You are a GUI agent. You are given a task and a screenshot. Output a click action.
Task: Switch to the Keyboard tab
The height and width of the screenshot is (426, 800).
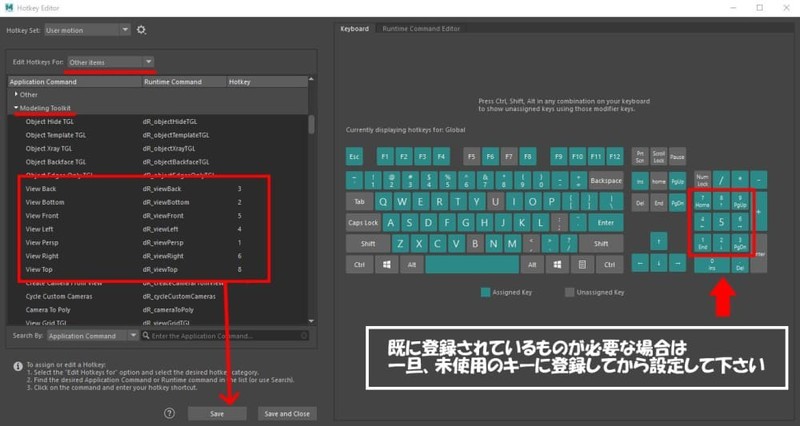tap(355, 29)
